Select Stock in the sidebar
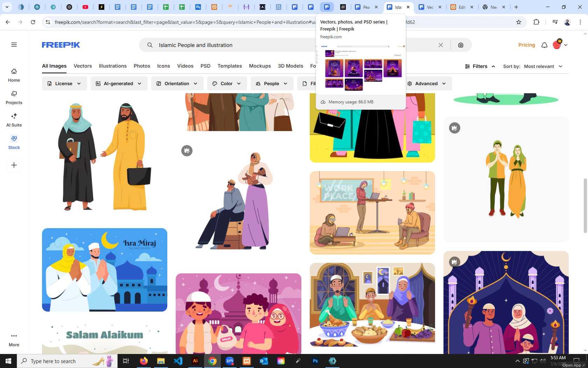This screenshot has width=588, height=368. pos(14,143)
